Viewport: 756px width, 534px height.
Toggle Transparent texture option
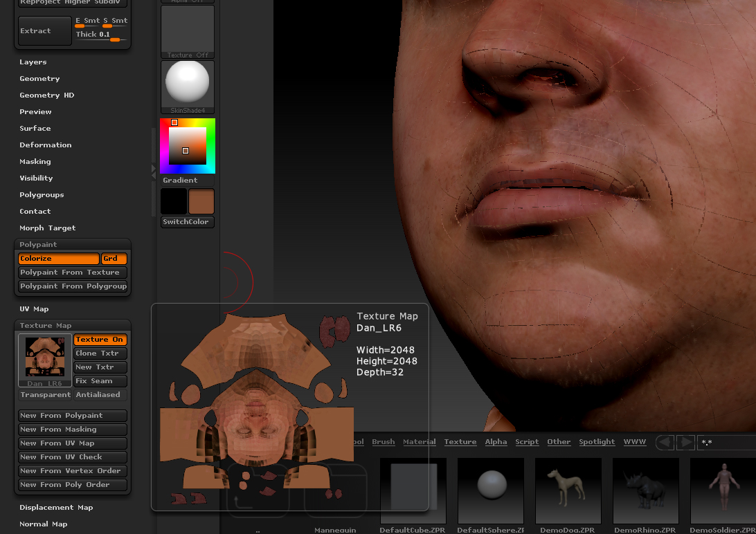coord(45,395)
